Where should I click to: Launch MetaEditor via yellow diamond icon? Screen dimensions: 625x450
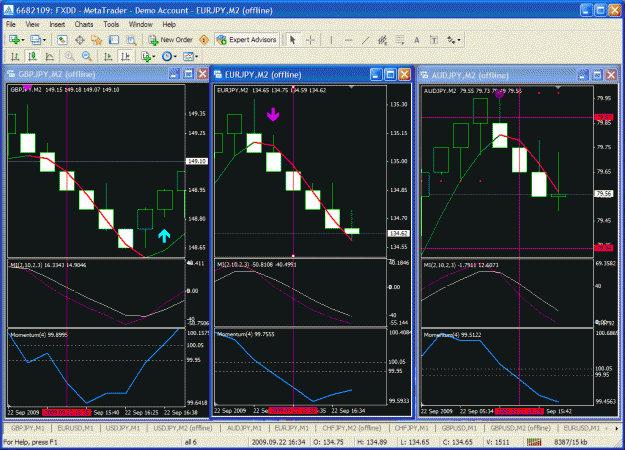[204, 40]
